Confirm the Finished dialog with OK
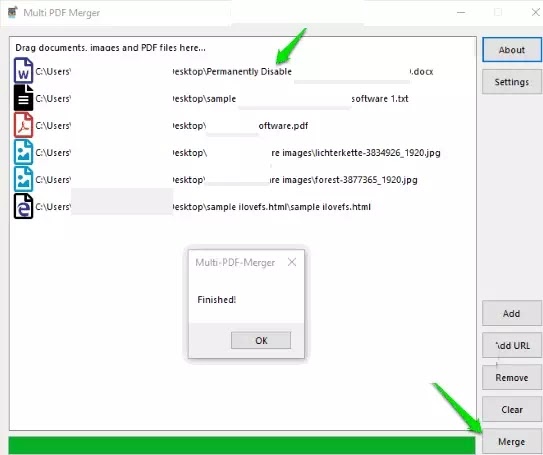The image size is (543, 455). coord(261,340)
